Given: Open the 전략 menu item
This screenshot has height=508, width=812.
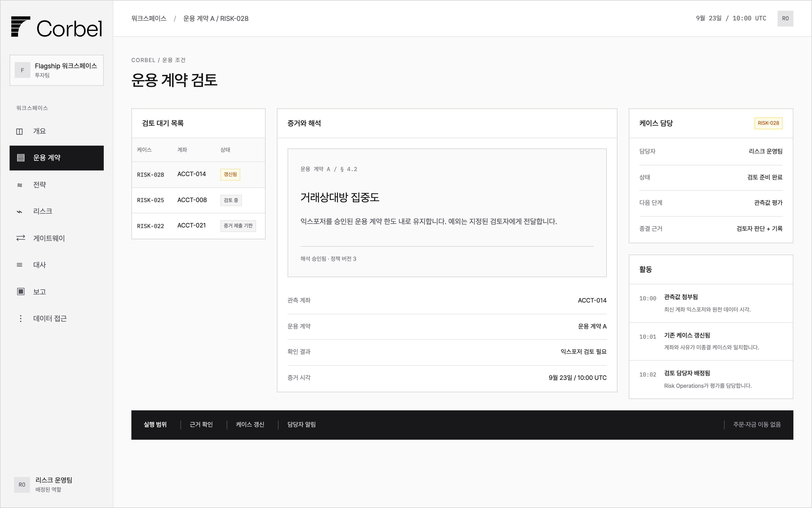Looking at the screenshot, I should (x=57, y=185).
